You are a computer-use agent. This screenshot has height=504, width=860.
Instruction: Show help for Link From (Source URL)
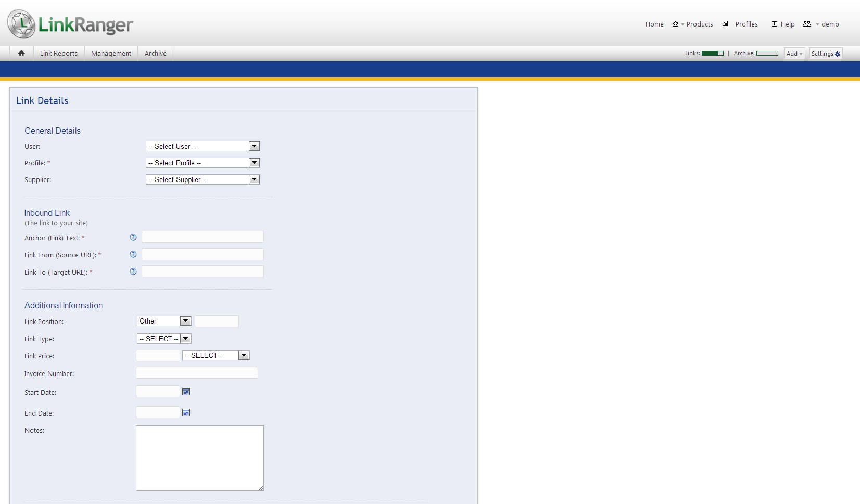coord(133,254)
